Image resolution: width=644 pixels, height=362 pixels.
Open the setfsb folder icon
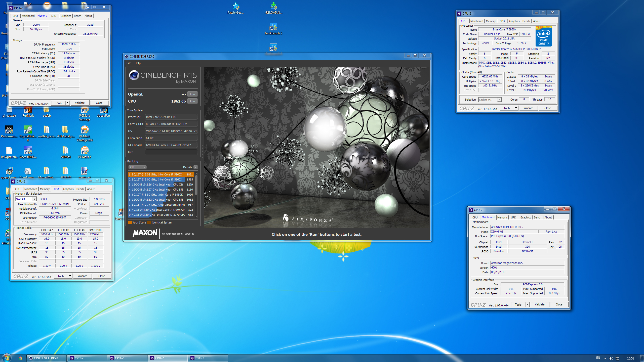click(47, 113)
